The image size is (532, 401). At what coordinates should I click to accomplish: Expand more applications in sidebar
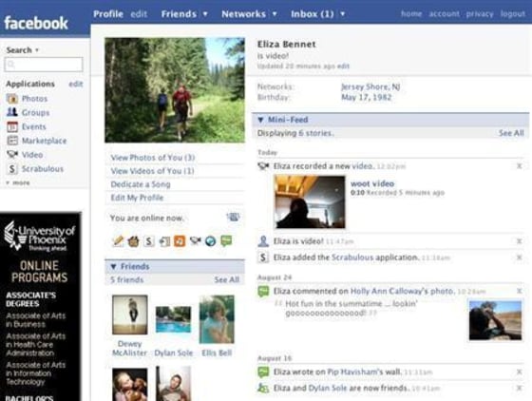[18, 182]
